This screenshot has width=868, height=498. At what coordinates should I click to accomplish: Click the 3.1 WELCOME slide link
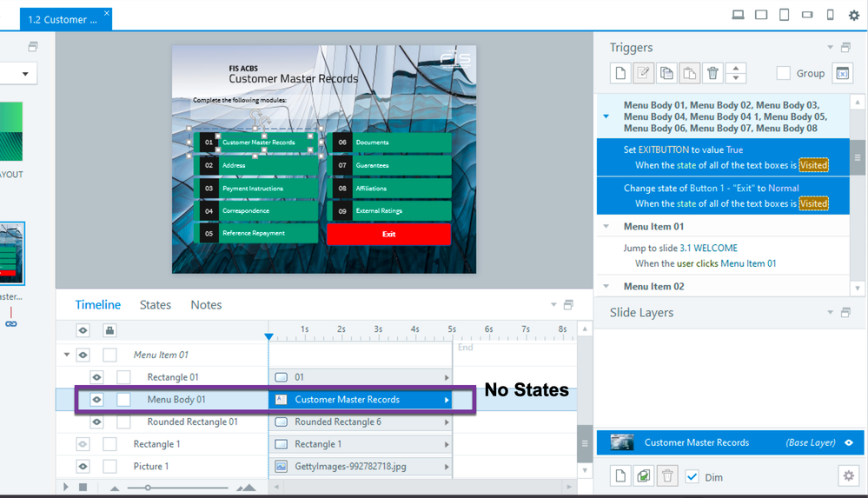pos(708,249)
